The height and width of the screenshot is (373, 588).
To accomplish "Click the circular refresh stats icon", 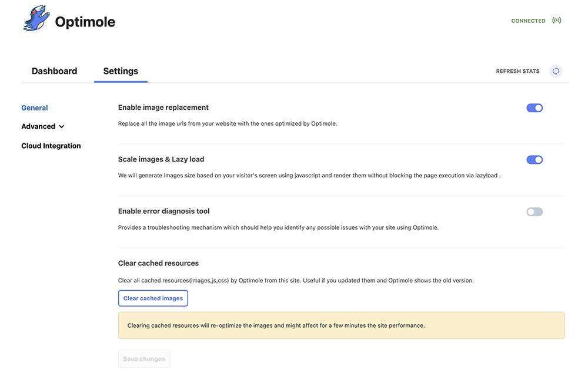I will point(556,71).
